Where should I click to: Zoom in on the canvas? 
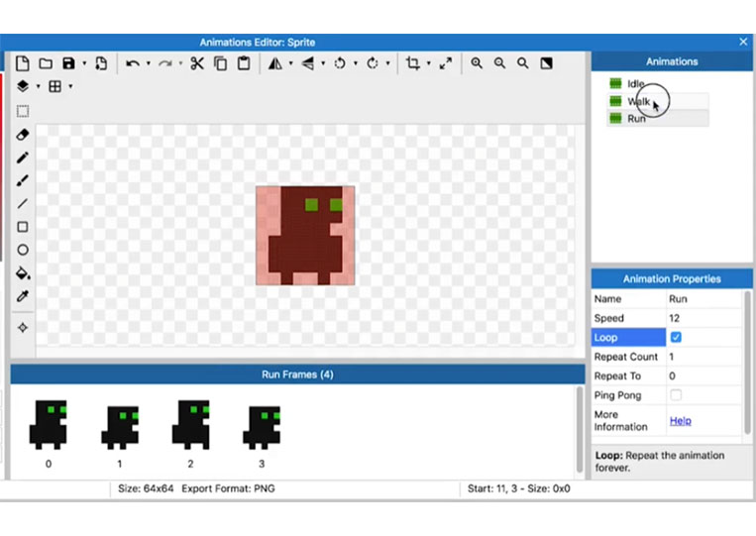477,63
